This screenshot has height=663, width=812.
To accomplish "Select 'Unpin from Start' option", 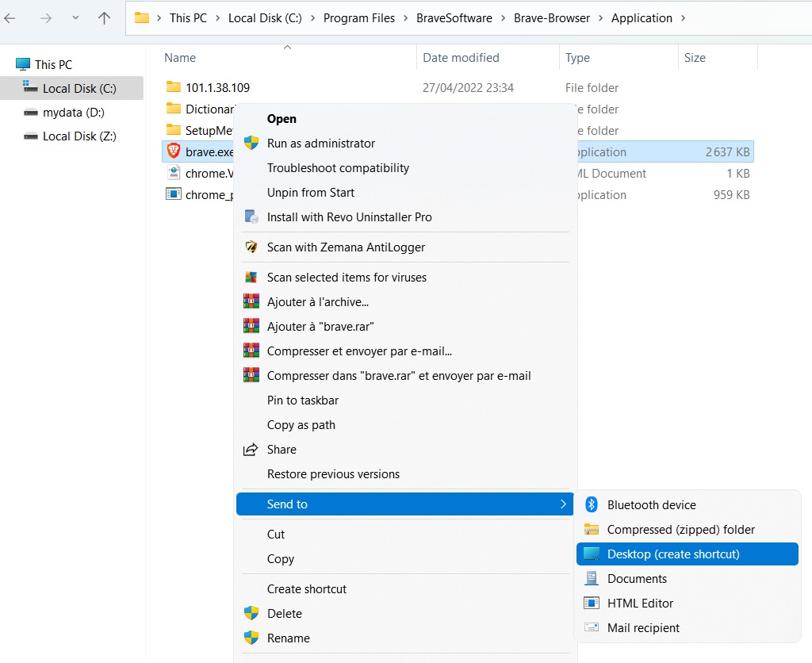I will click(x=312, y=193).
